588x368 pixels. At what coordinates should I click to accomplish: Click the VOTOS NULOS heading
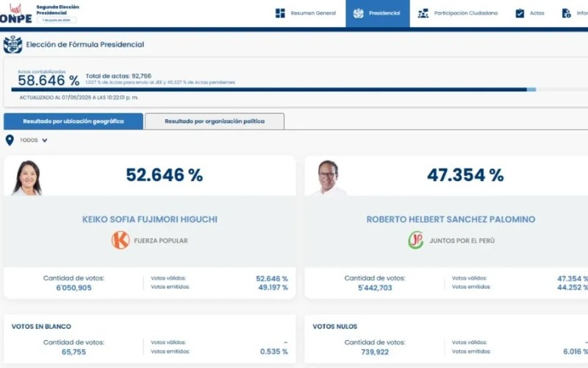tap(335, 326)
